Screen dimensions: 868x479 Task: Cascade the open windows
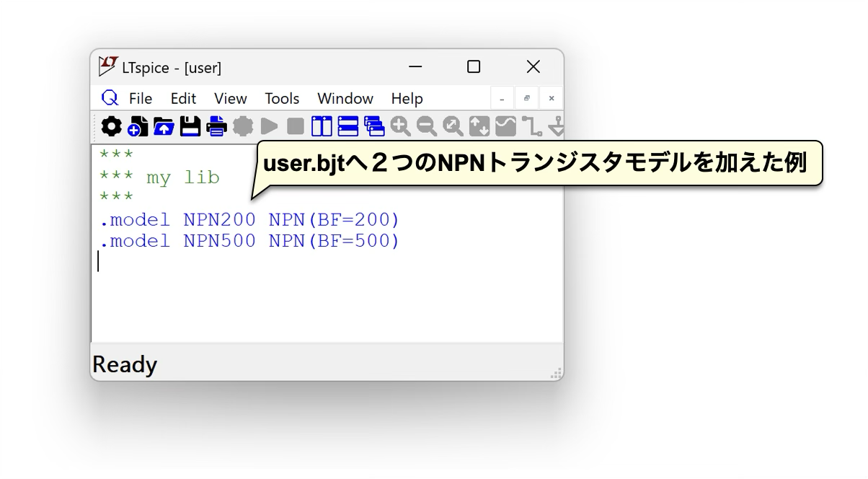(374, 127)
